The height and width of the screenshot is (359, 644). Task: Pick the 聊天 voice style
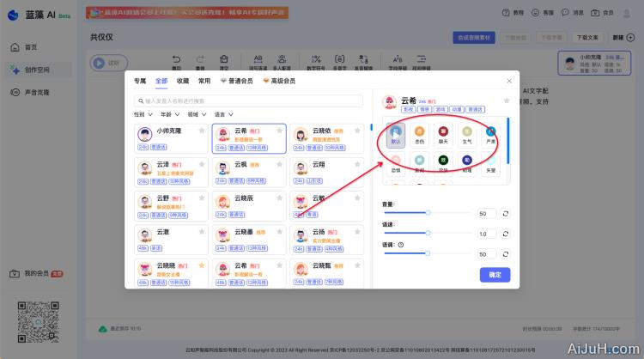point(443,134)
